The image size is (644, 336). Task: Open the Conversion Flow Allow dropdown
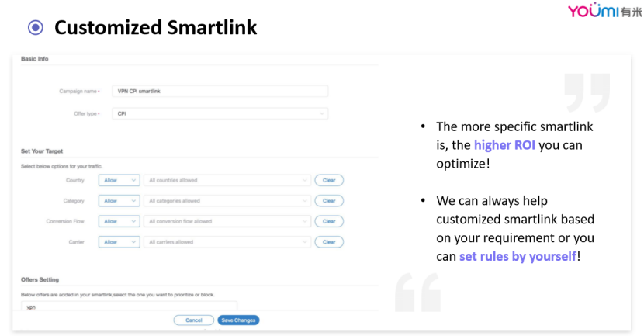pyautogui.click(x=119, y=221)
